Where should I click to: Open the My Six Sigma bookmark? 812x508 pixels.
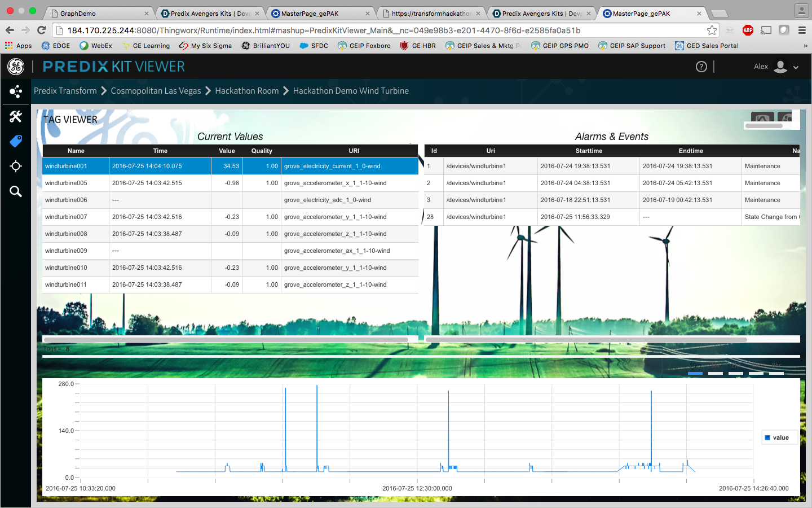(x=205, y=46)
